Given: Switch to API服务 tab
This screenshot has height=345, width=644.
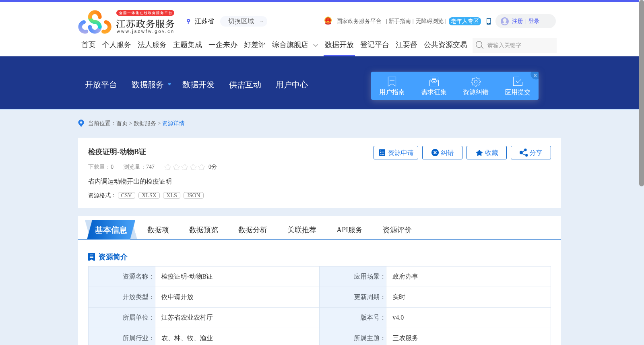Looking at the screenshot, I should tap(349, 230).
